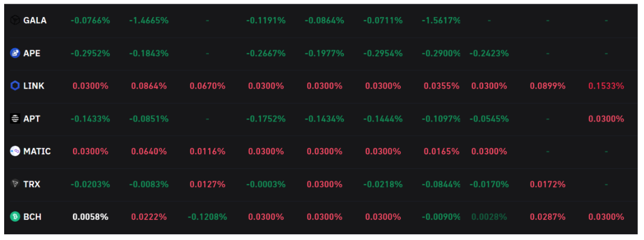Click the APE coin icon

(x=15, y=53)
